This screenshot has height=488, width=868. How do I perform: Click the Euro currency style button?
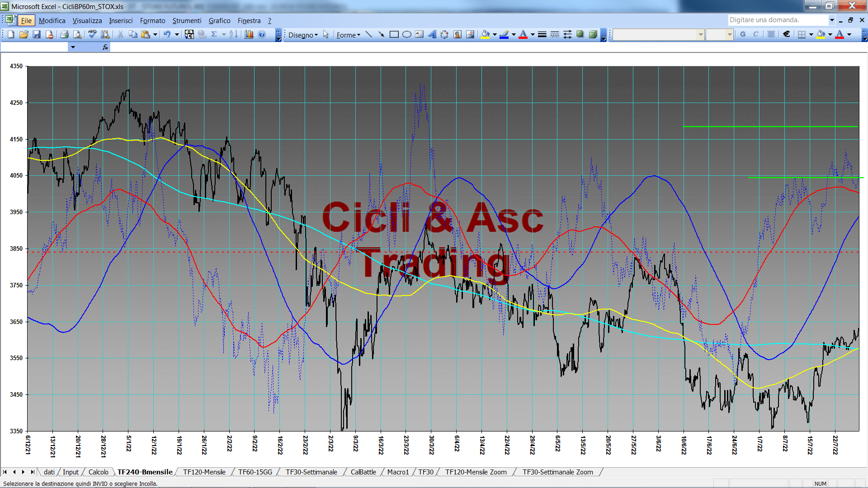coord(787,34)
